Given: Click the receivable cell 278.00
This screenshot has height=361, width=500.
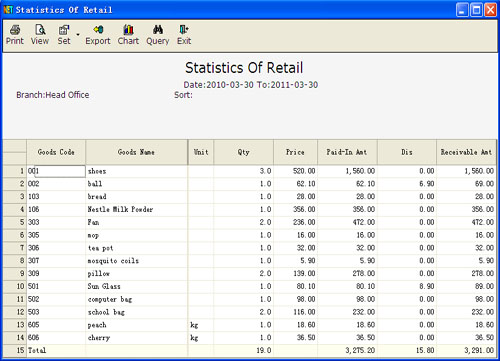Looking at the screenshot, I should click(466, 274).
